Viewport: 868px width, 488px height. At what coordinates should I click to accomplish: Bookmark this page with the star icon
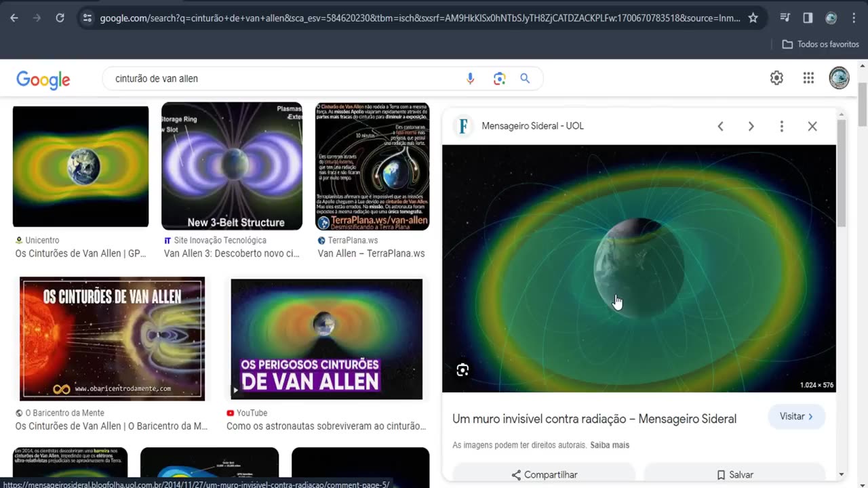pyautogui.click(x=753, y=18)
